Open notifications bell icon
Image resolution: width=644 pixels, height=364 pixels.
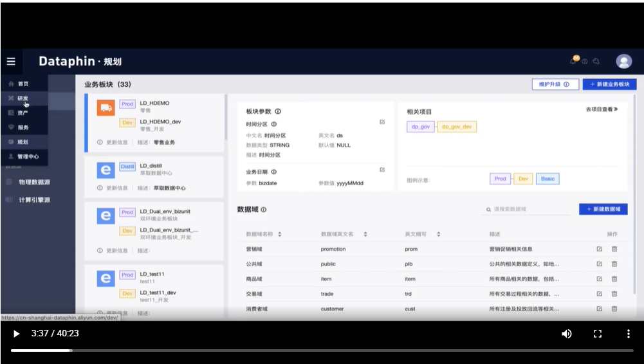(573, 60)
